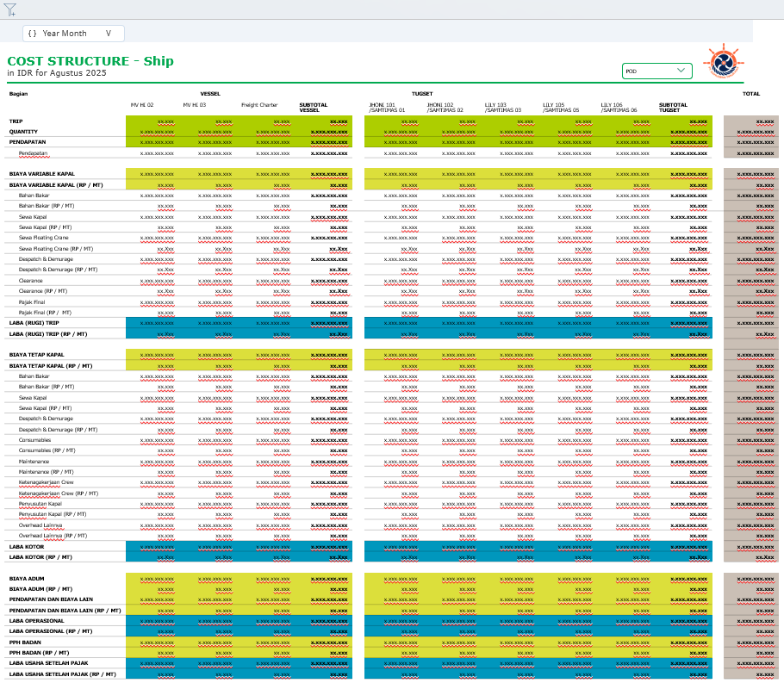The image size is (784, 683).
Task: Click the filter funnel icon
Action: tap(10, 9)
